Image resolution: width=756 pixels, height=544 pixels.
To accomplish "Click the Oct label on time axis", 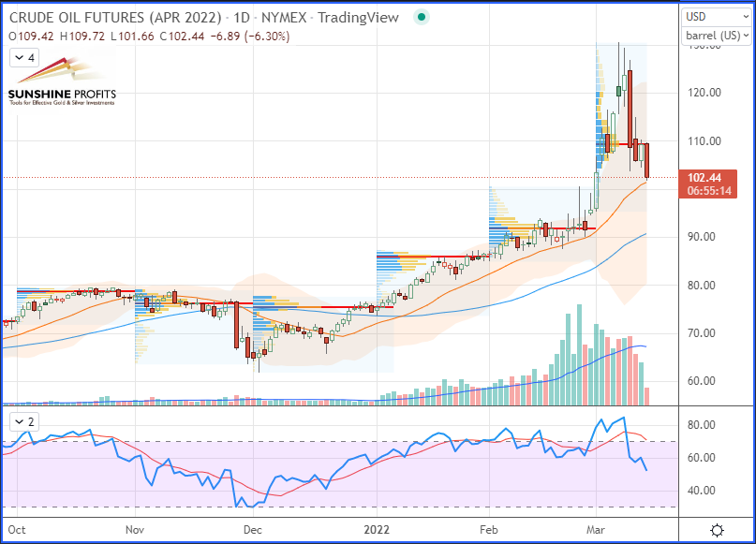I will 17,530.
